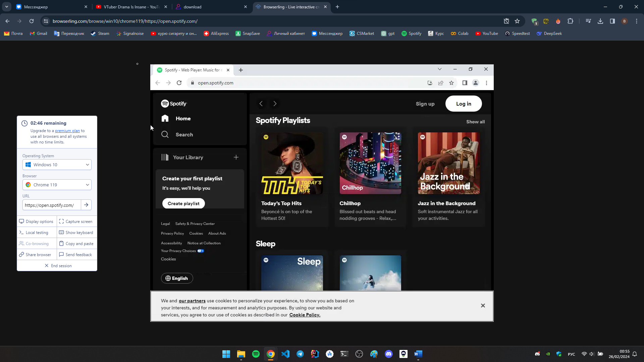Click the Sign up link

[x=425, y=104]
